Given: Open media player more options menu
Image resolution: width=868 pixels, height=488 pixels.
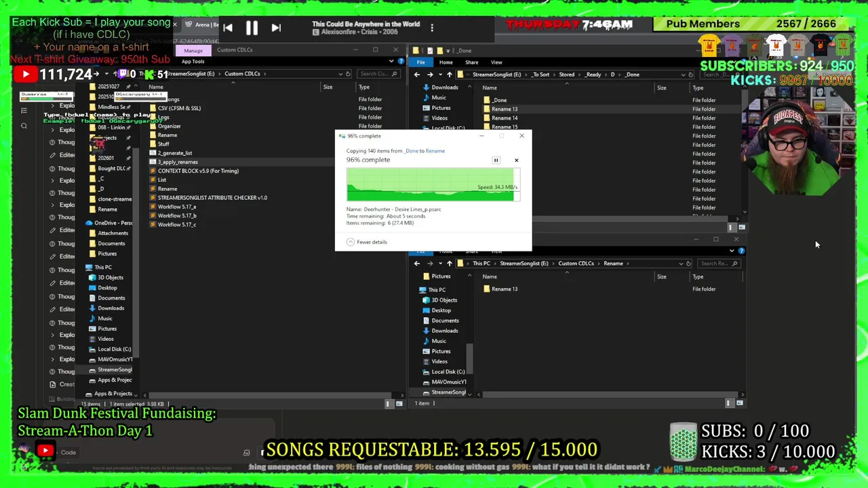Looking at the screenshot, I should tap(432, 28).
